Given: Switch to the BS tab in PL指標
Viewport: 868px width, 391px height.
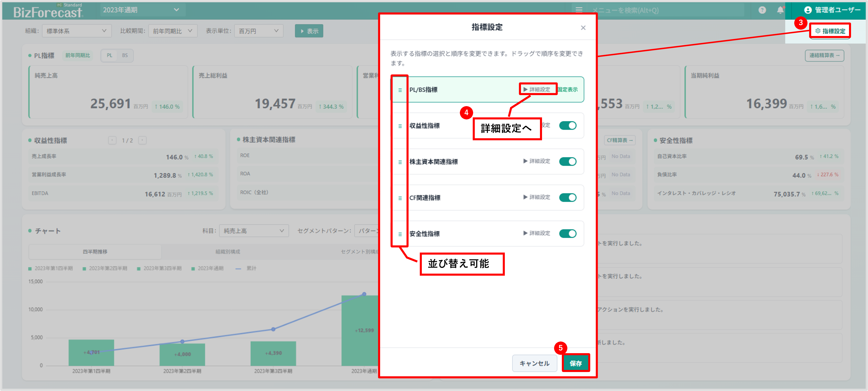Looking at the screenshot, I should (x=125, y=55).
